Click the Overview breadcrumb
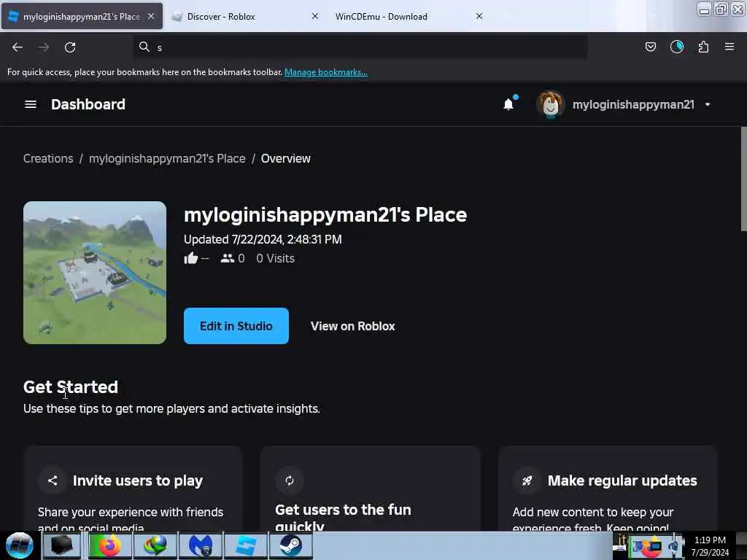 tap(286, 158)
